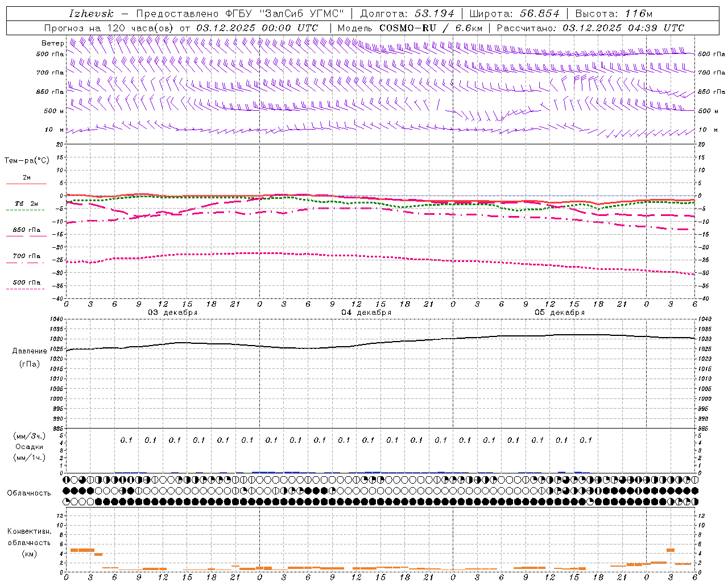Viewport: 728px width, 582px height.
Task: Select 'Прогноз на 120 часа(ов)' forecast text
Action: point(110,28)
